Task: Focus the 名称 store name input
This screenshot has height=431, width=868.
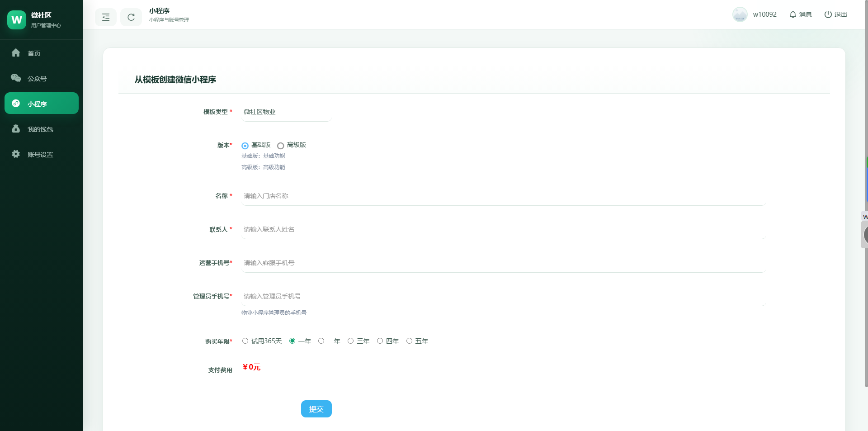Action: (503, 196)
